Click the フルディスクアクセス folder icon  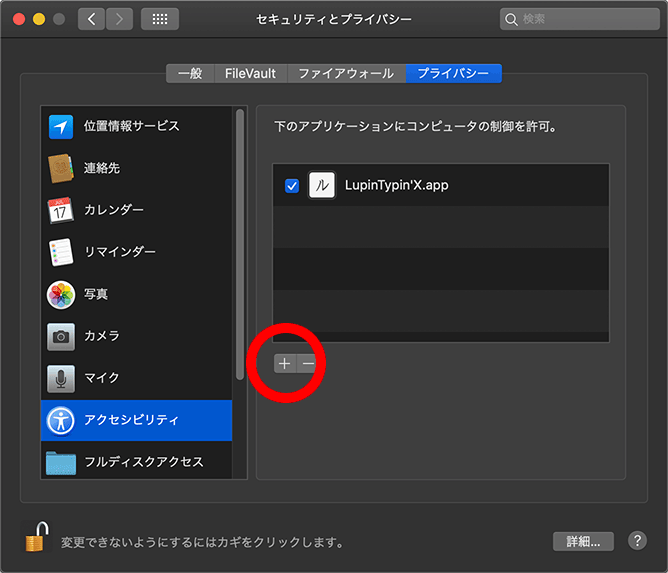click(61, 463)
